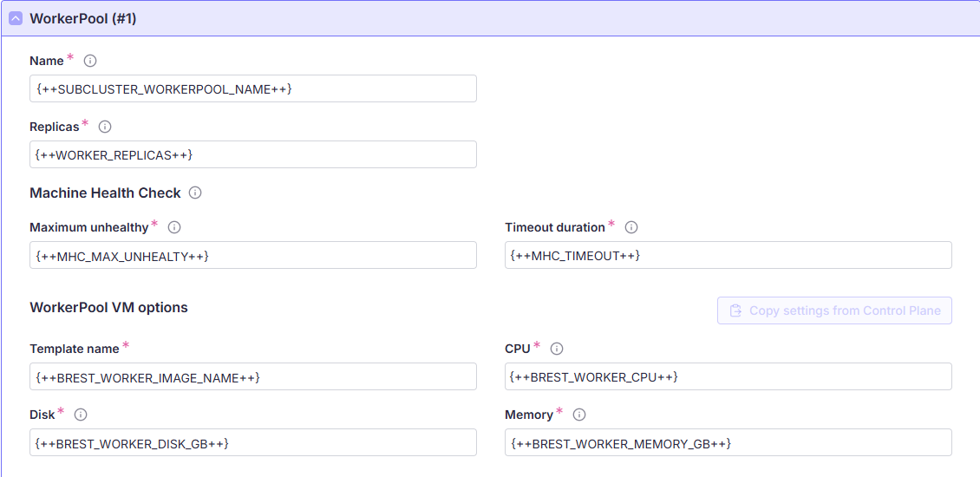Click the WorkerPool (#1) header title

pos(83,19)
